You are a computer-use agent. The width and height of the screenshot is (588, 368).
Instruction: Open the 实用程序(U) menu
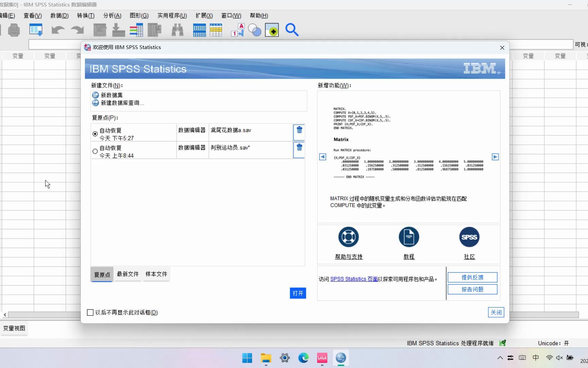pyautogui.click(x=172, y=16)
